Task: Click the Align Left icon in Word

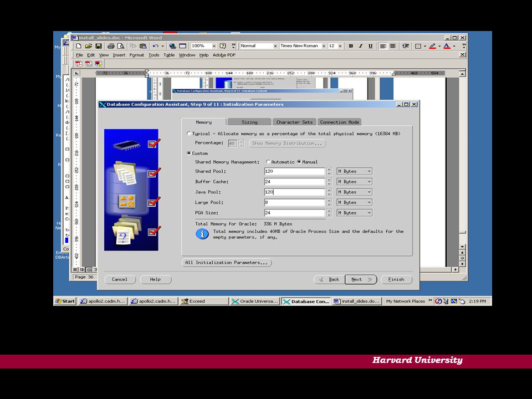Action: 383,46
